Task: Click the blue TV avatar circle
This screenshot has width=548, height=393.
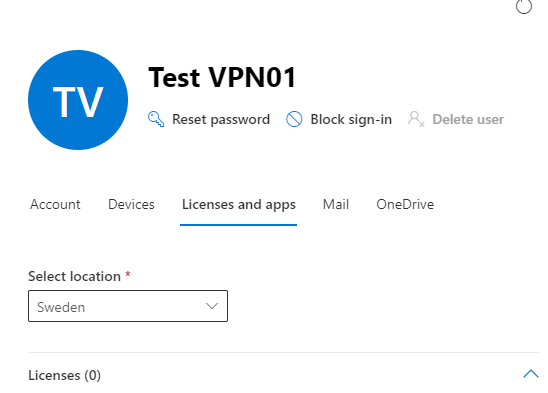Action: 78,100
